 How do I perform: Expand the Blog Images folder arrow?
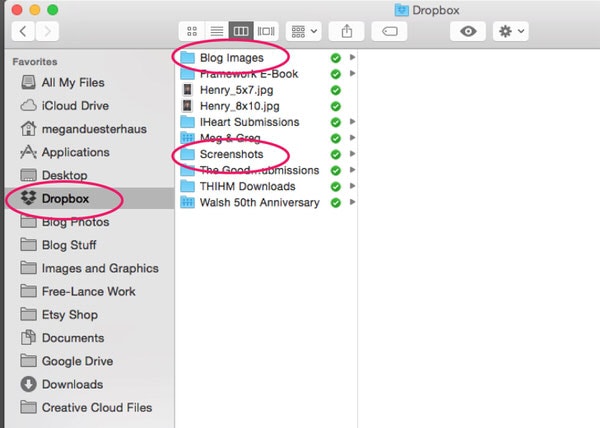(352, 58)
